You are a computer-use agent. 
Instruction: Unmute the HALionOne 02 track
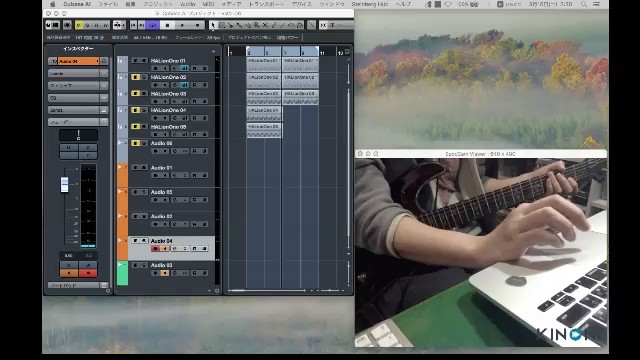pyautogui.click(x=136, y=77)
